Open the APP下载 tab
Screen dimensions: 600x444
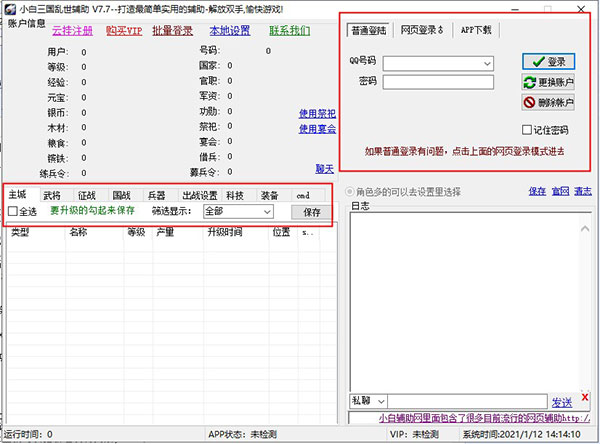tap(475, 30)
